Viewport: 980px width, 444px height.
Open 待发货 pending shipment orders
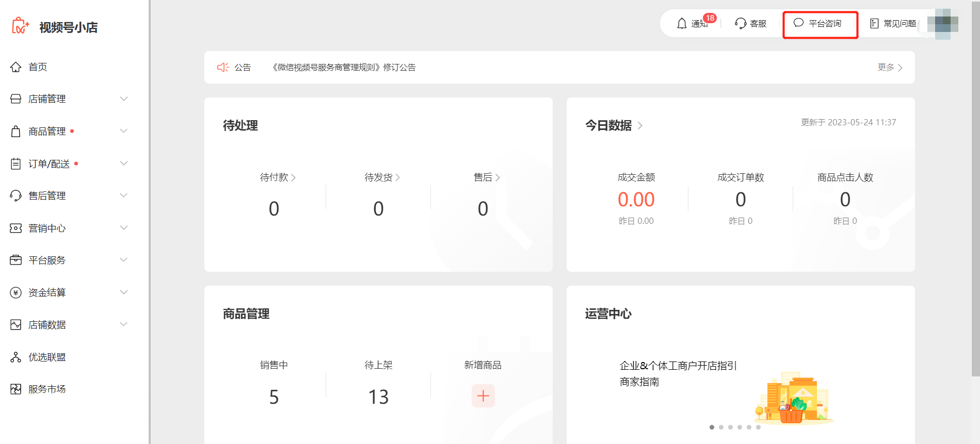[x=382, y=177]
